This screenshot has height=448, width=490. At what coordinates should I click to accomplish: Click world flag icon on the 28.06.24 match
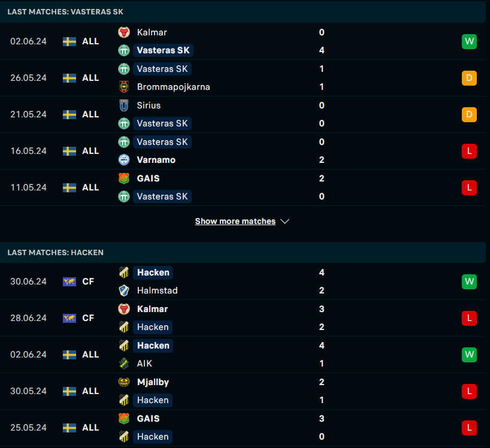click(69, 319)
